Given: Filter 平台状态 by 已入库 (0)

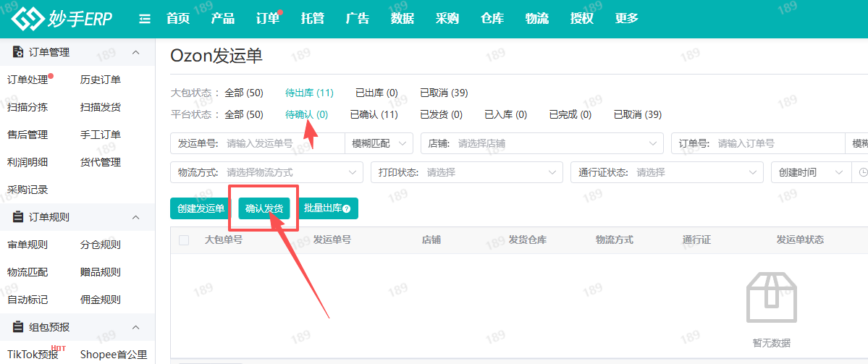Looking at the screenshot, I should point(505,114).
